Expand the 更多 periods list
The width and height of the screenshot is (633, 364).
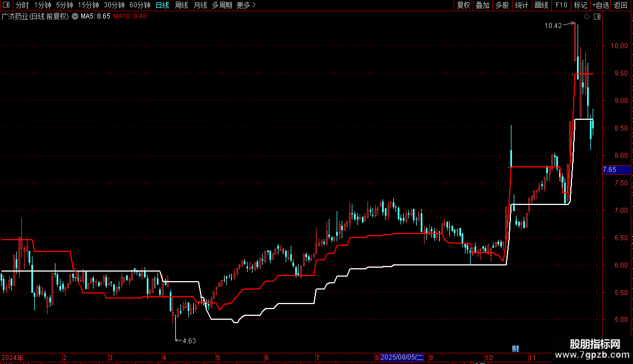pyautogui.click(x=246, y=5)
